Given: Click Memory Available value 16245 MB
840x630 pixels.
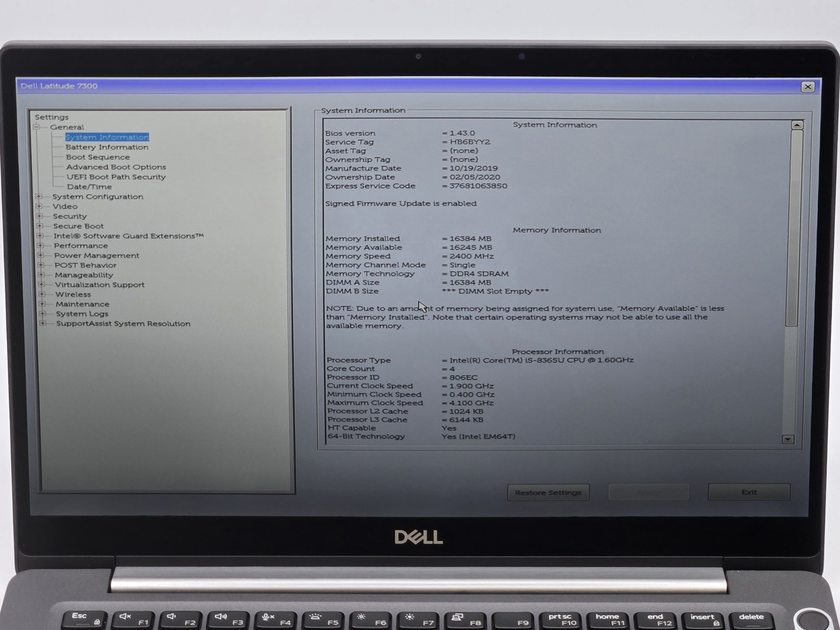Looking at the screenshot, I should 471,247.
